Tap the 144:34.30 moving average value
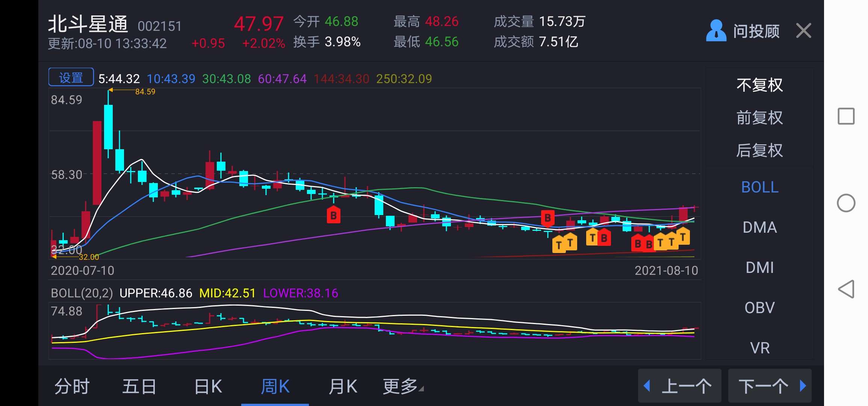Screen dimensions: 868x406 pos(342,79)
